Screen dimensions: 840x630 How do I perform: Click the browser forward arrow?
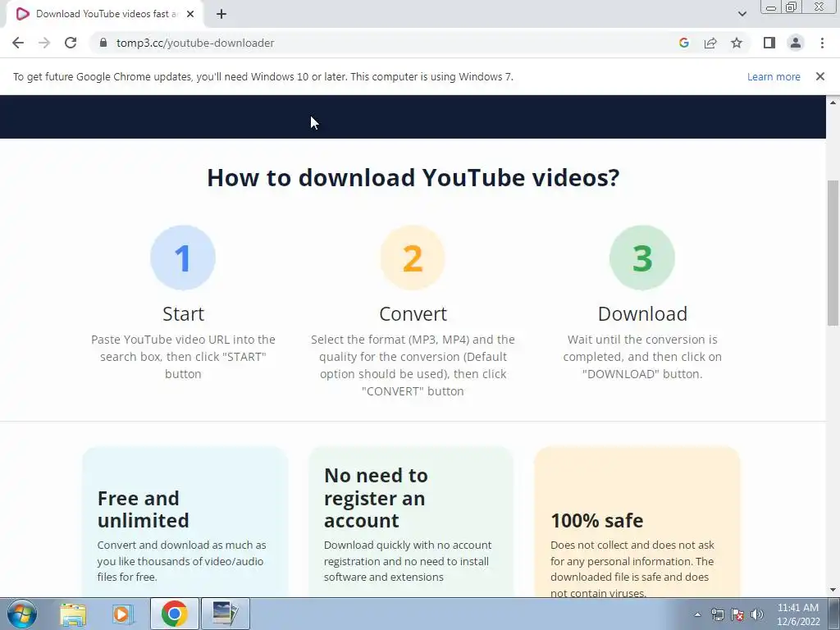(x=44, y=43)
